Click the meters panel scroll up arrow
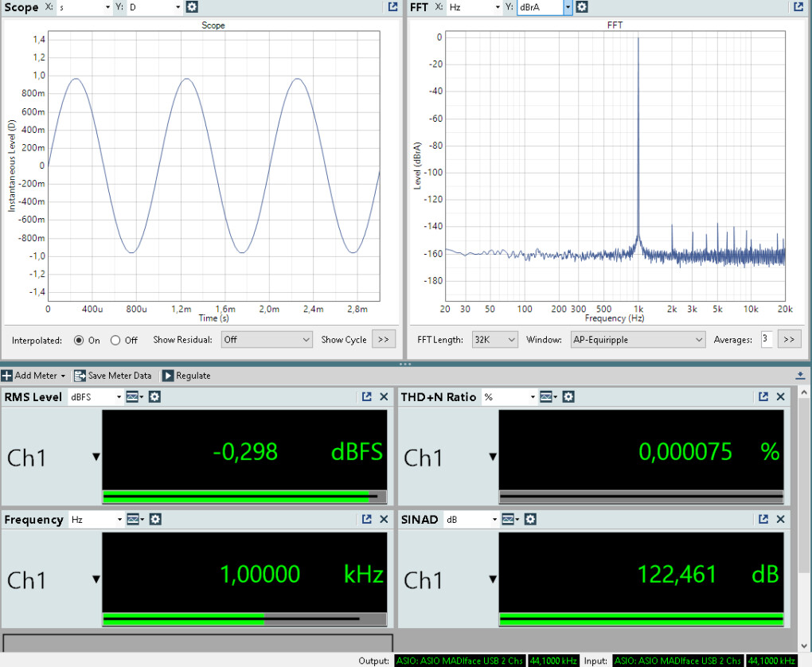Viewport: 812px width, 667px height. click(x=804, y=392)
